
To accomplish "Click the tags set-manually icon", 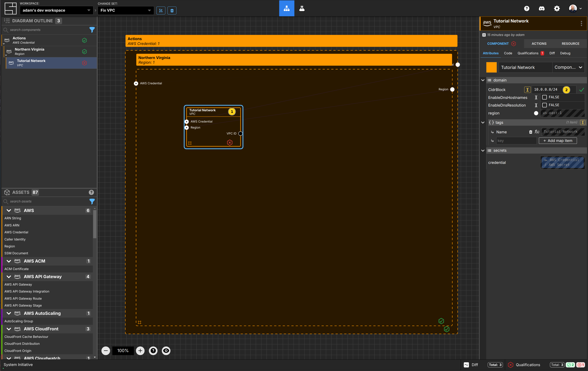I will (x=583, y=122).
